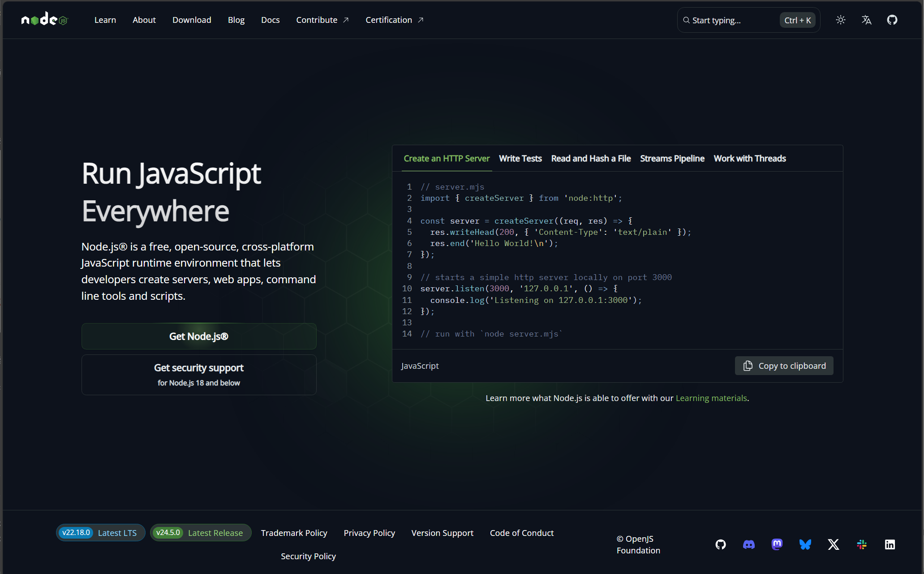Click the console.log code on line 11

pos(536,300)
